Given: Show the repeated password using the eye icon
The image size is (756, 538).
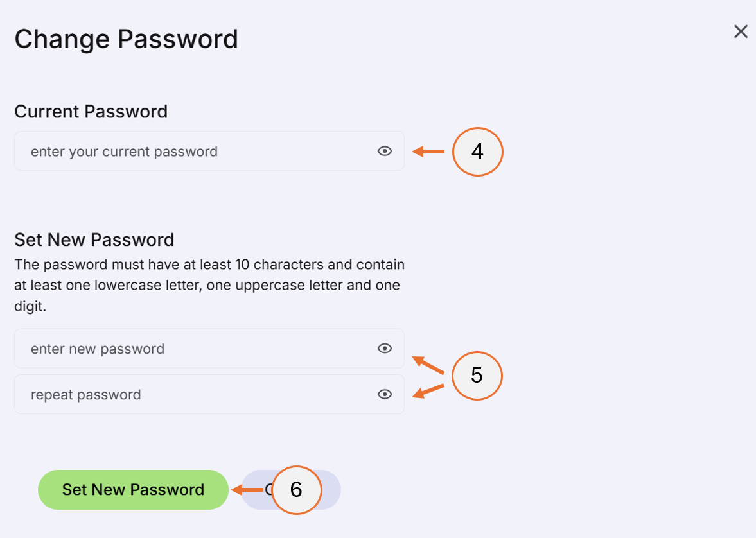Looking at the screenshot, I should [x=384, y=394].
